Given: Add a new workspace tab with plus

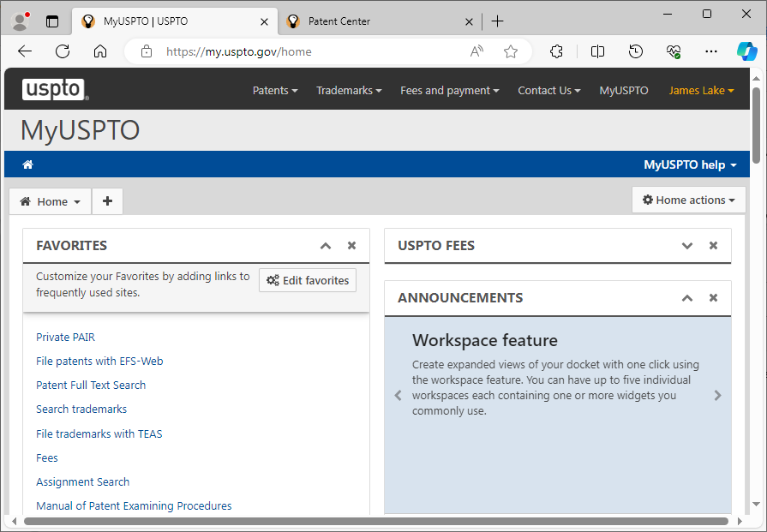Looking at the screenshot, I should [x=107, y=201].
